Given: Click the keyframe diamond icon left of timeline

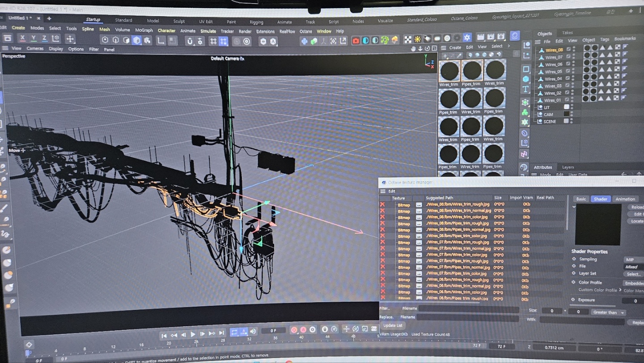Looking at the screenshot, I should point(29,344).
